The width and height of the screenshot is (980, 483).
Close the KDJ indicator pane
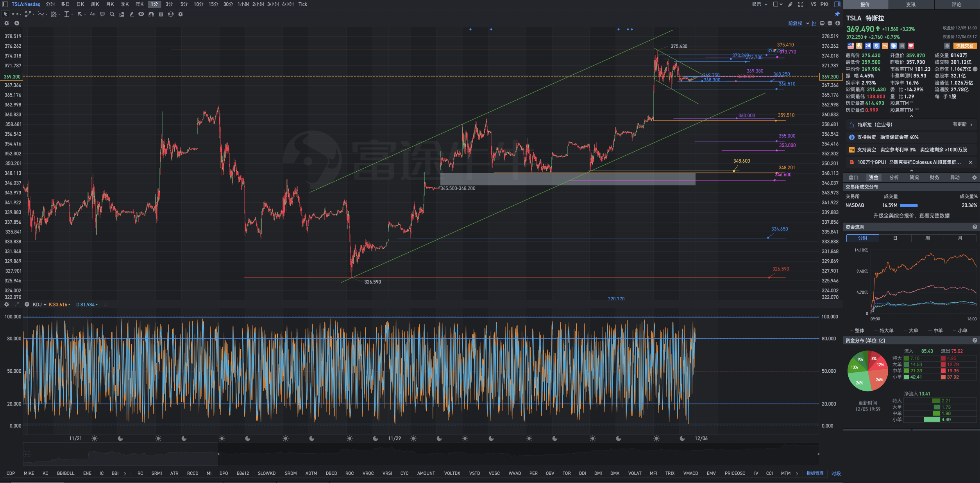tap(27, 304)
